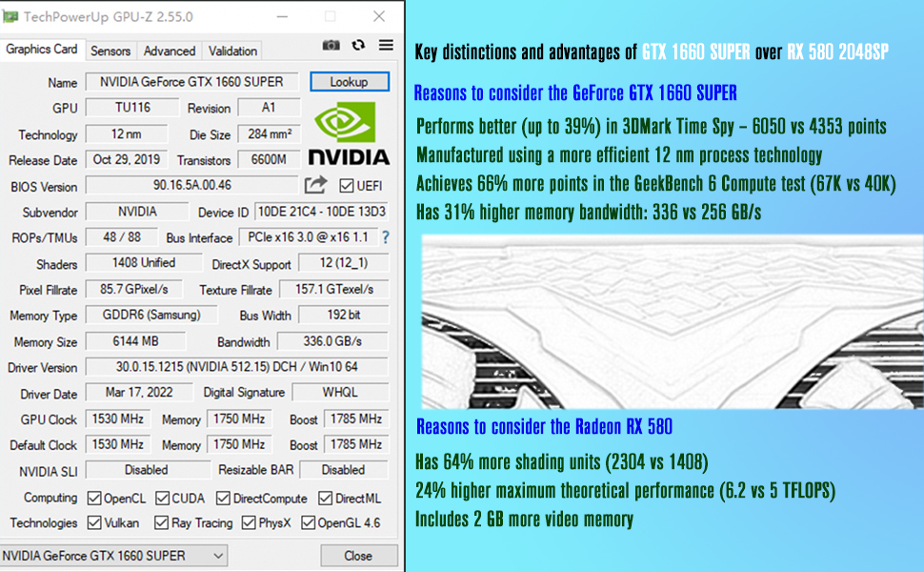Toggle the PhysX checkbox
This screenshot has height=572, width=924.
(249, 522)
